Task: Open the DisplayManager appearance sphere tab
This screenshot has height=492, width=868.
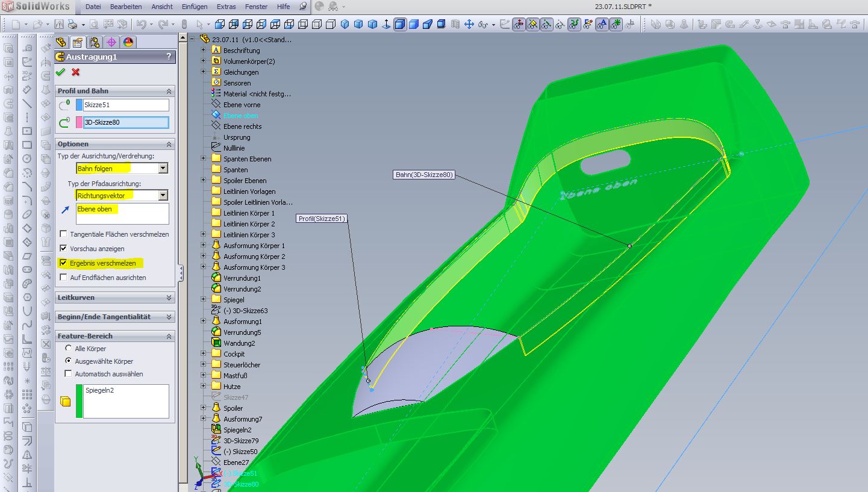Action: coord(128,42)
